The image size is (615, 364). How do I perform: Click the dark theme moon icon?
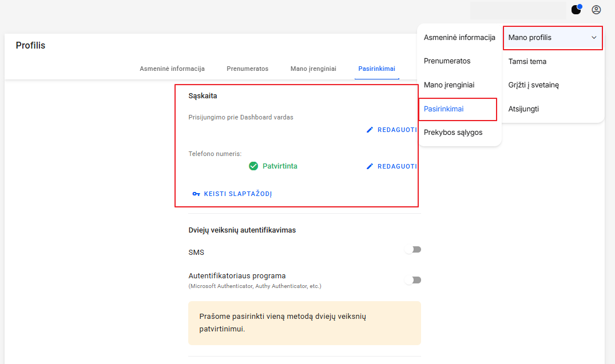point(576,9)
